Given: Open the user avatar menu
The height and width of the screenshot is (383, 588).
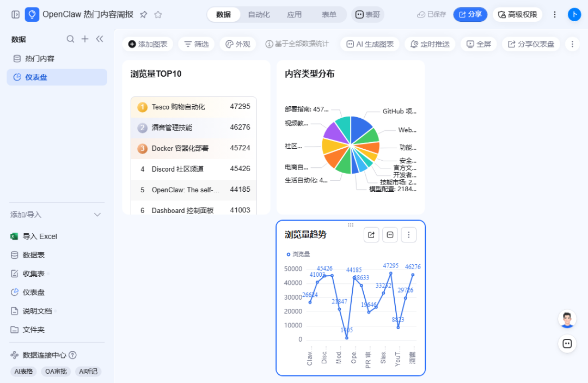Looking at the screenshot, I should pyautogui.click(x=574, y=15).
